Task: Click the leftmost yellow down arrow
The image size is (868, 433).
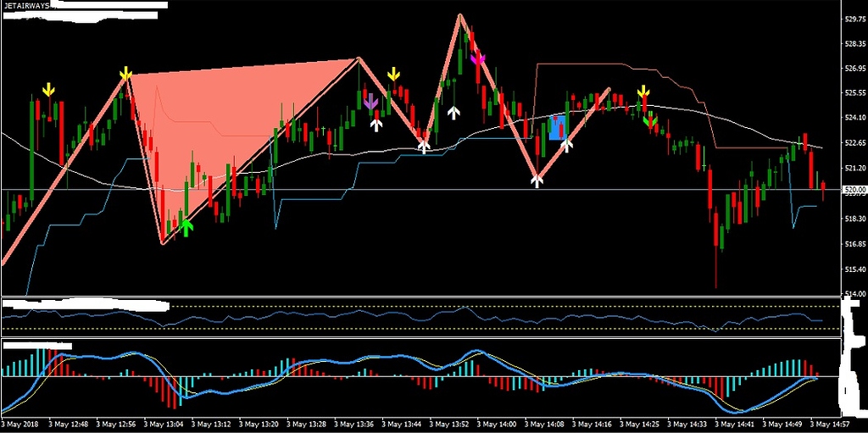Action: tap(49, 89)
